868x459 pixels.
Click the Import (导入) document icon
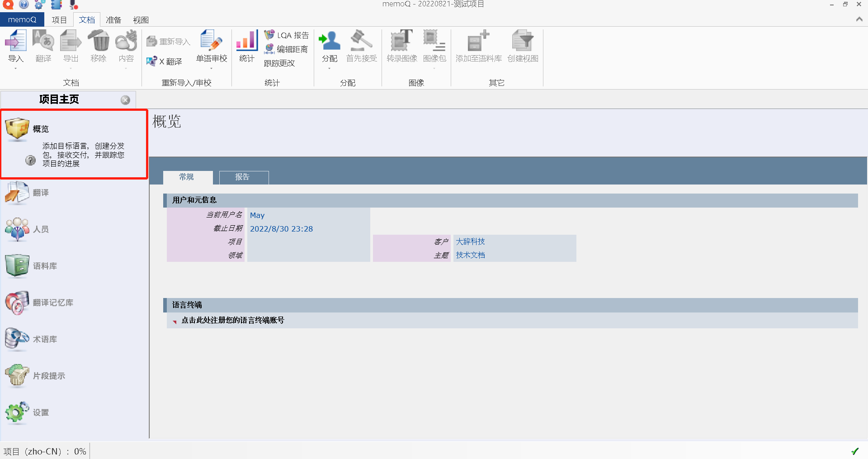[x=16, y=41]
